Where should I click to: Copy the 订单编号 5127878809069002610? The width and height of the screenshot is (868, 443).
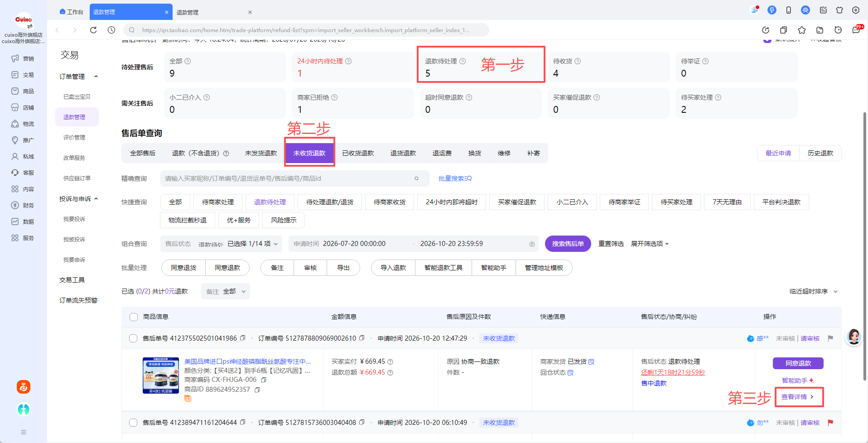click(362, 338)
